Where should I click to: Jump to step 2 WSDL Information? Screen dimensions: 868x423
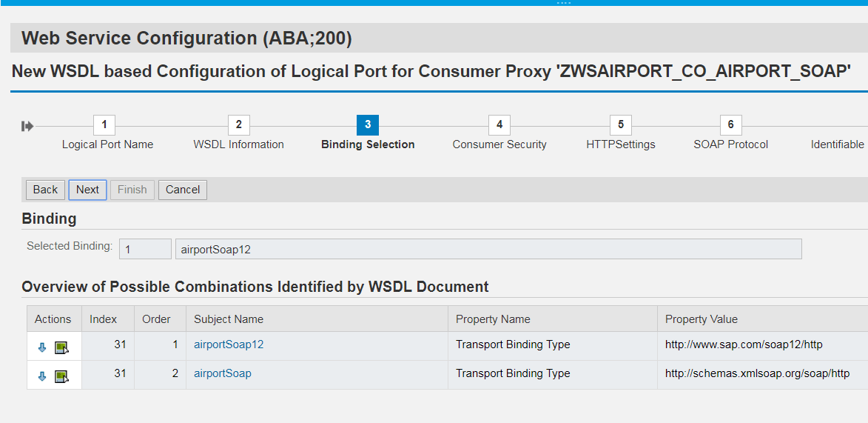click(238, 125)
